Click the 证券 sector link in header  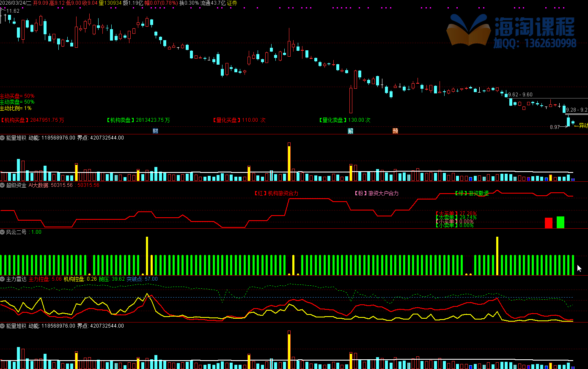tap(232, 3)
